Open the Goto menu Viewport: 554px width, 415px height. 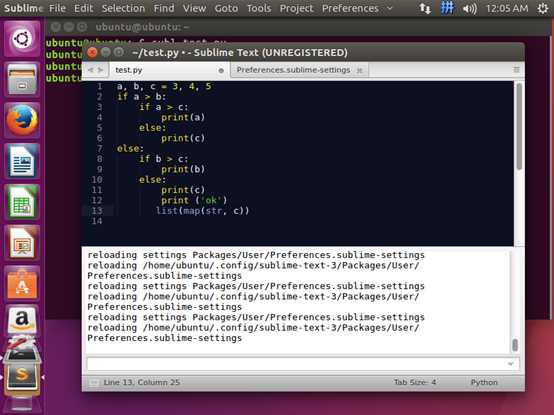[226, 8]
